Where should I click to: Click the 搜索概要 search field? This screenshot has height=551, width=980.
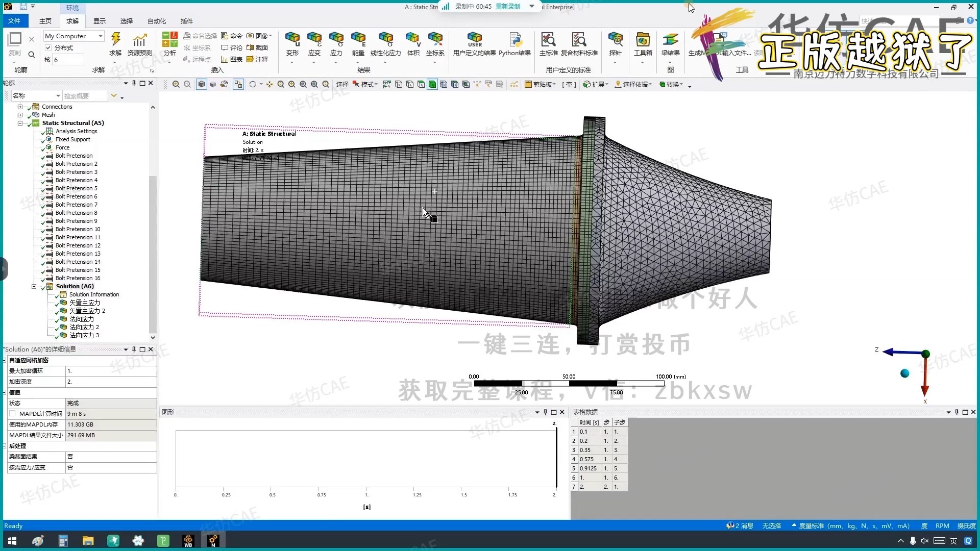coord(84,96)
